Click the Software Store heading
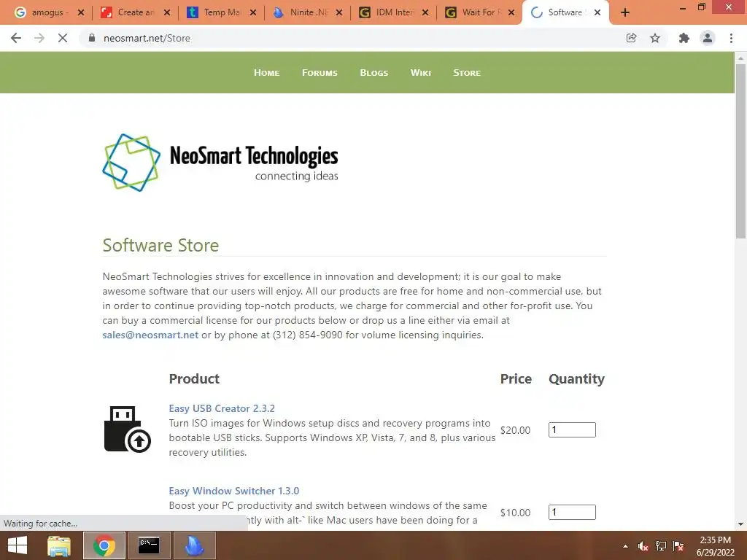 tap(160, 245)
